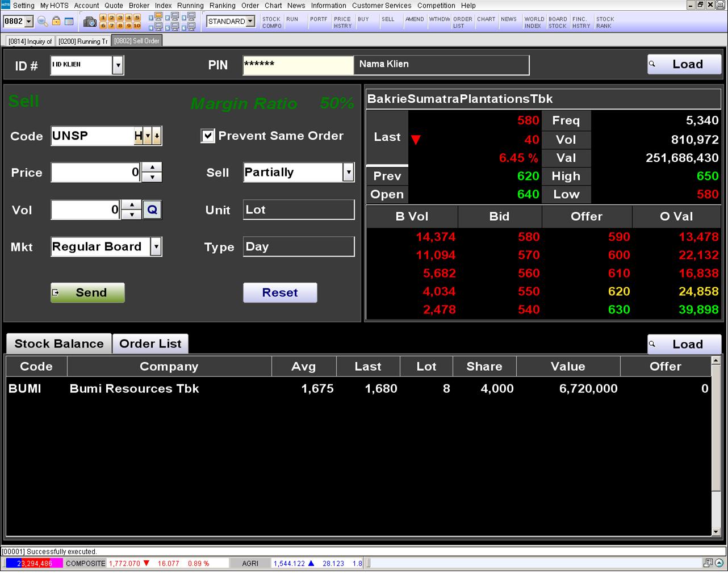Viewport: 728px width, 583px height.
Task: Open the STANDARD layout dropdown
Action: (250, 22)
